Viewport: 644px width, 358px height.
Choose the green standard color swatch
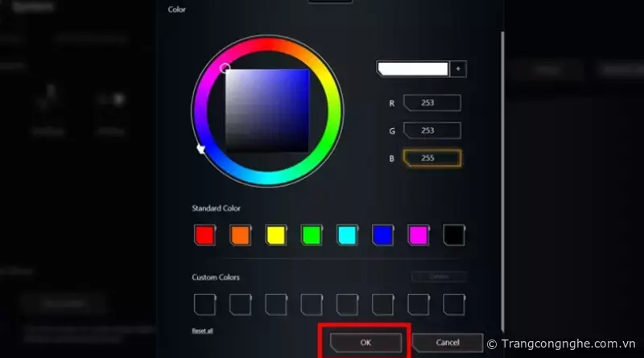[x=312, y=235]
